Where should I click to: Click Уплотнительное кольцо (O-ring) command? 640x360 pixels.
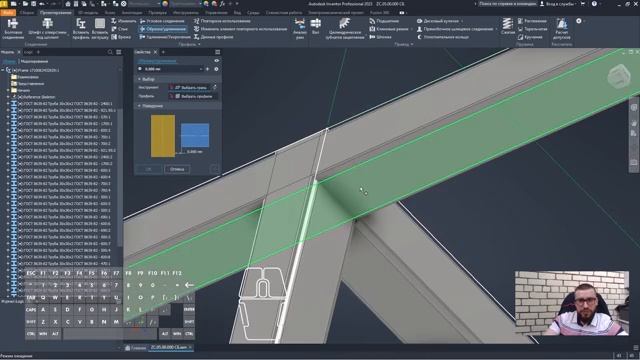[442, 37]
